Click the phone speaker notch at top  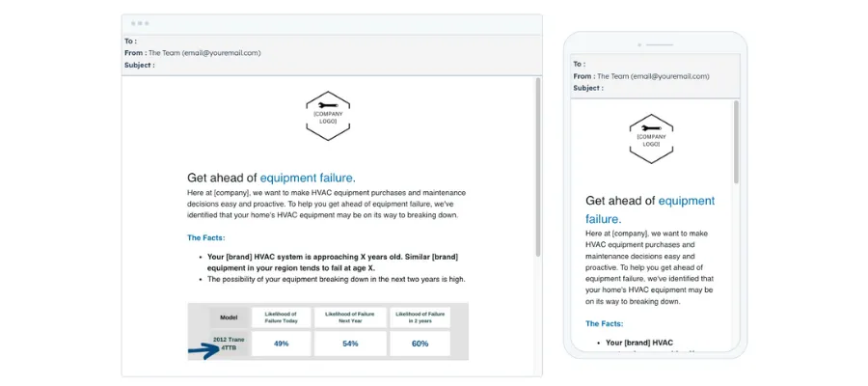[x=656, y=44]
